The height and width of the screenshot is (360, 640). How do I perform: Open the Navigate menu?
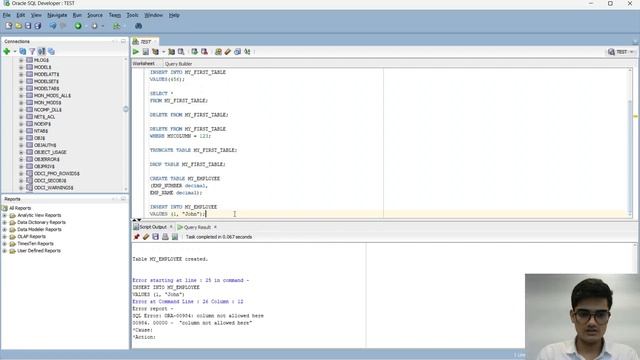[x=57, y=15]
